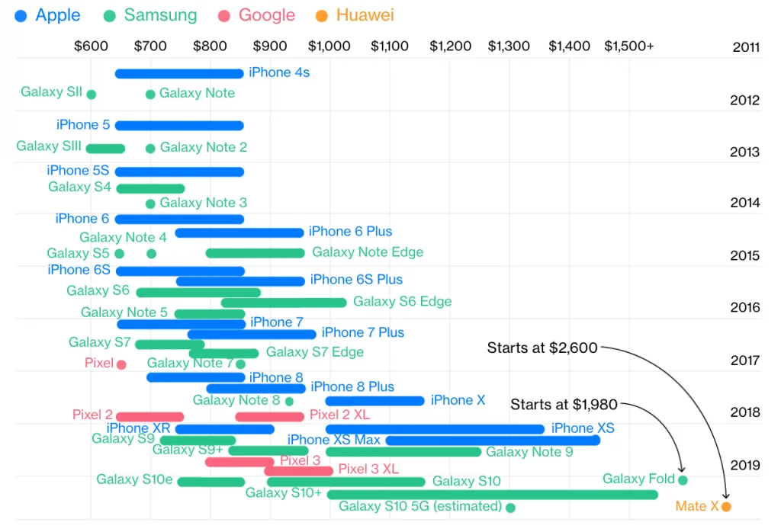Screen dimensions: 781x532
Task: Select Galaxy S10 5G estimated dot
Action: 510,508
